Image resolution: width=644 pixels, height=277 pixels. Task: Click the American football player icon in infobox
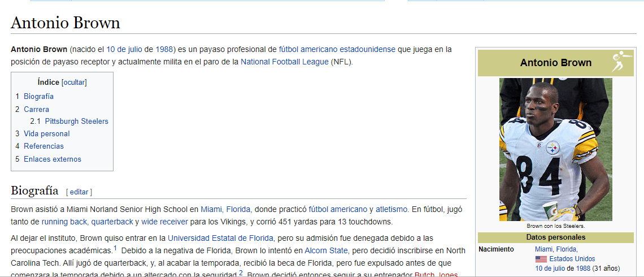620,62
